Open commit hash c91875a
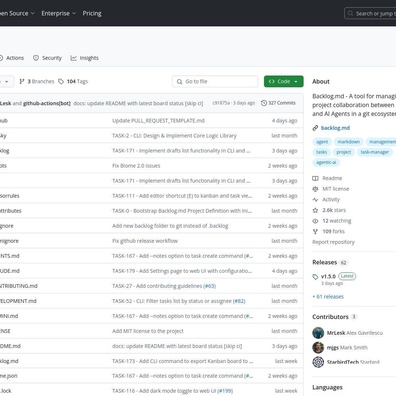Screen dimensions: 396x396 pos(221,103)
